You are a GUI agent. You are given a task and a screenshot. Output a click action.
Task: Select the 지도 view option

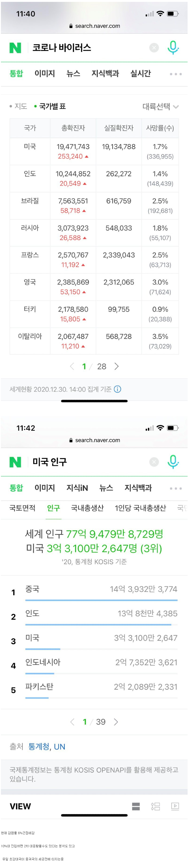(18, 106)
